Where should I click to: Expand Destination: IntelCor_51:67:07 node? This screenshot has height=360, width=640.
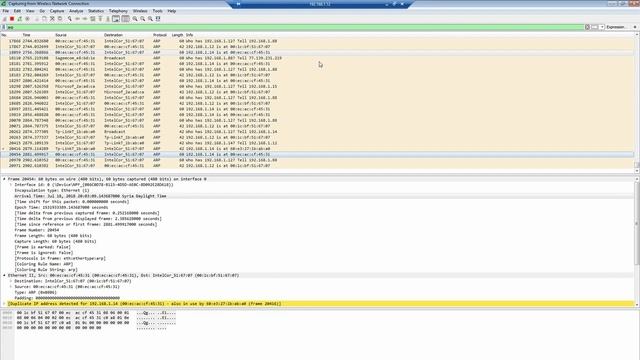coord(11,281)
